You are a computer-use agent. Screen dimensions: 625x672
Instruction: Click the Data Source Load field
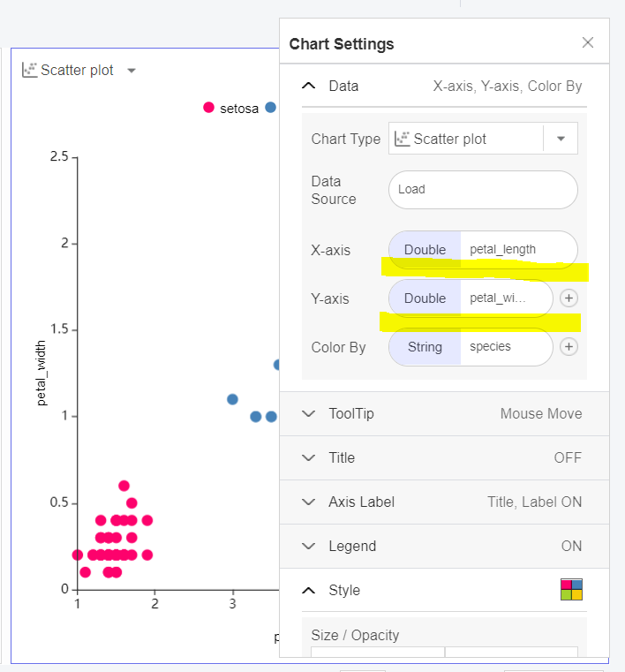tap(483, 189)
